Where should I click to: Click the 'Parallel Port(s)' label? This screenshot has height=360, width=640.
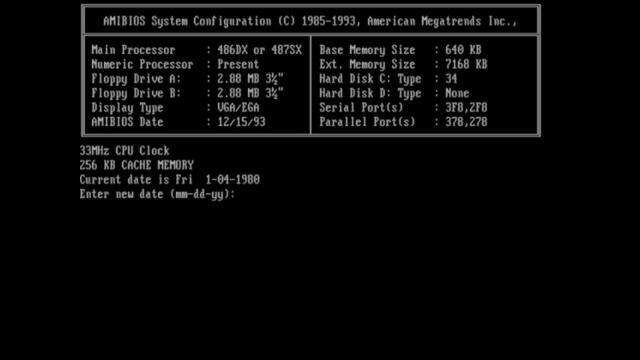pos(367,122)
